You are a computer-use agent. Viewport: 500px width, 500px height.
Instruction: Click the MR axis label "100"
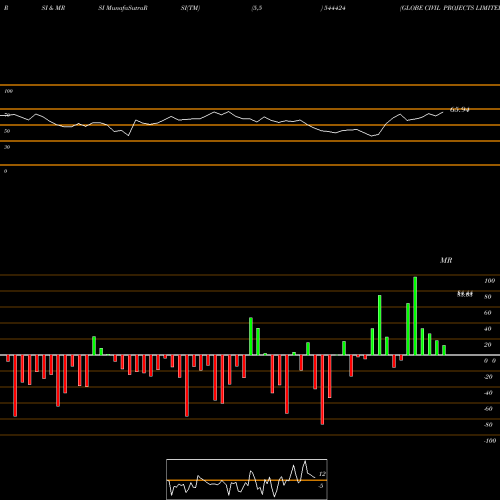click(x=489, y=281)
